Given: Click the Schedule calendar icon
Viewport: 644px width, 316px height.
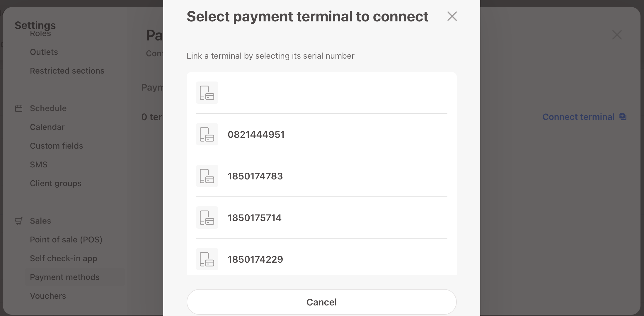Looking at the screenshot, I should (19, 108).
